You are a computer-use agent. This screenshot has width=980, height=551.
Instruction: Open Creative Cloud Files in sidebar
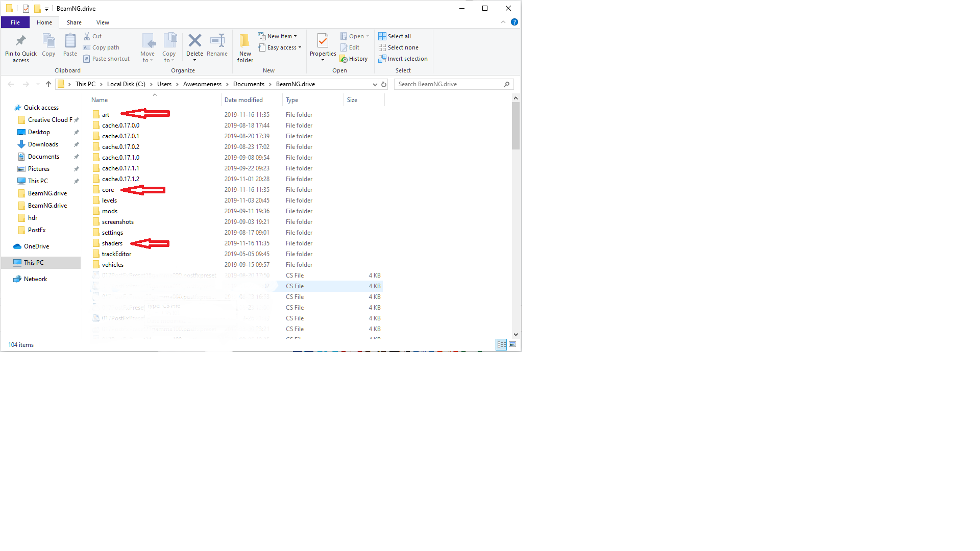click(50, 120)
